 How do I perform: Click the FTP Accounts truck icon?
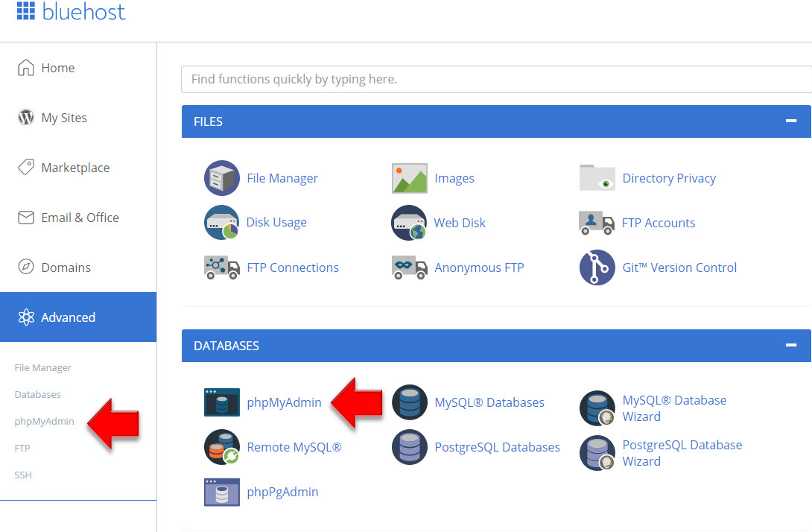coord(597,223)
